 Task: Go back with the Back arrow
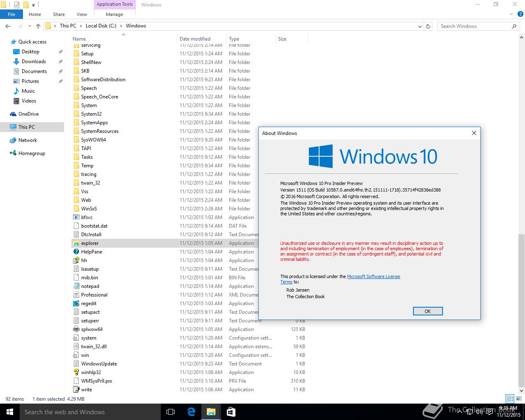coord(8,26)
